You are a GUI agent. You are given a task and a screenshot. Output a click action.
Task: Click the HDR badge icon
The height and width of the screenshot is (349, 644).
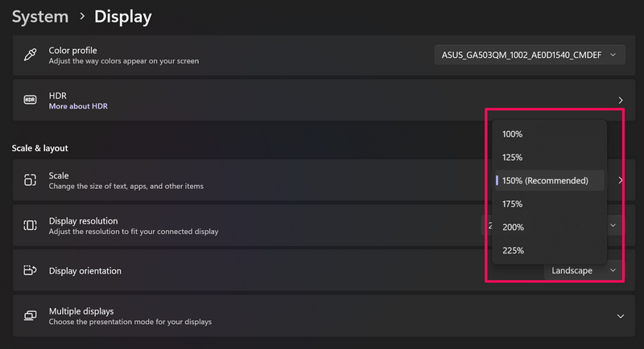click(31, 101)
